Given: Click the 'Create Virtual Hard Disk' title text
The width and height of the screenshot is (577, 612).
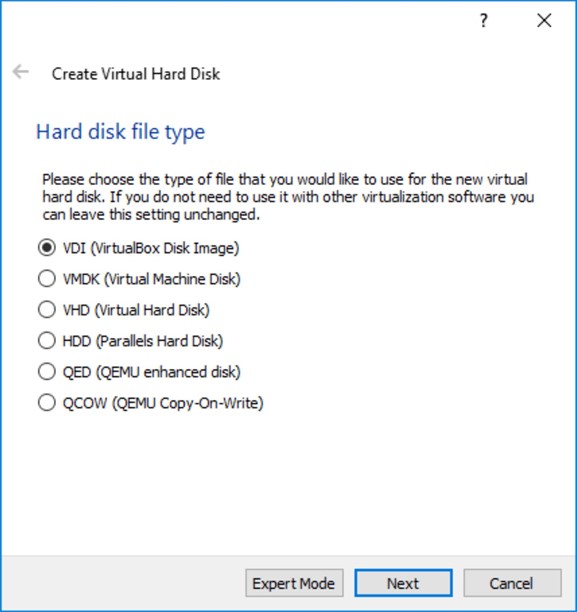Looking at the screenshot, I should (x=136, y=74).
